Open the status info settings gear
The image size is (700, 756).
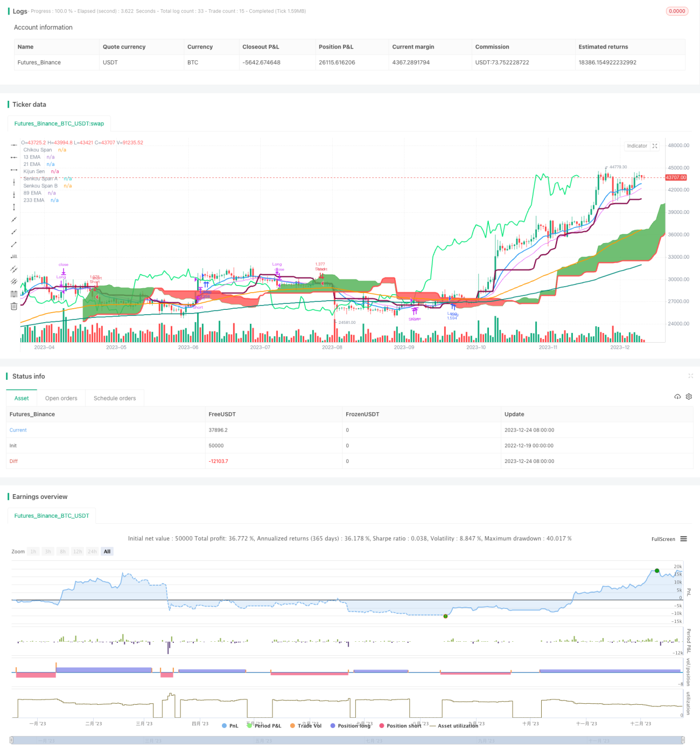(x=689, y=397)
